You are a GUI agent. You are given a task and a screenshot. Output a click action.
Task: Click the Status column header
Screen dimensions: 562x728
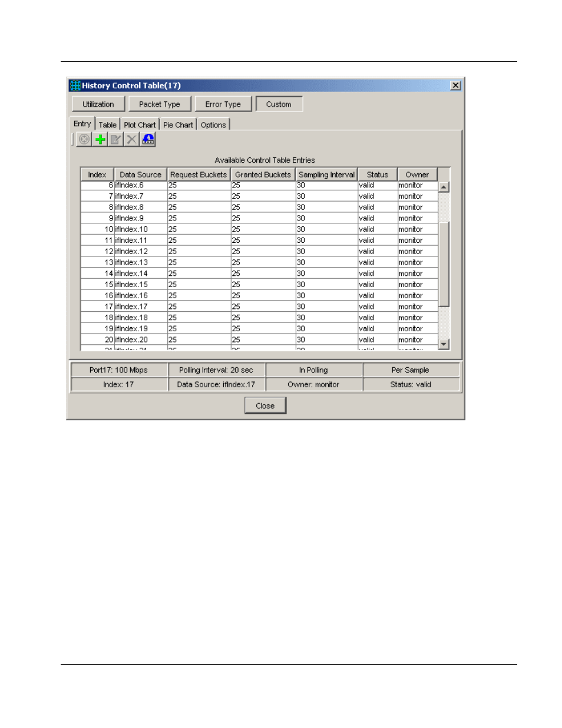coord(378,174)
